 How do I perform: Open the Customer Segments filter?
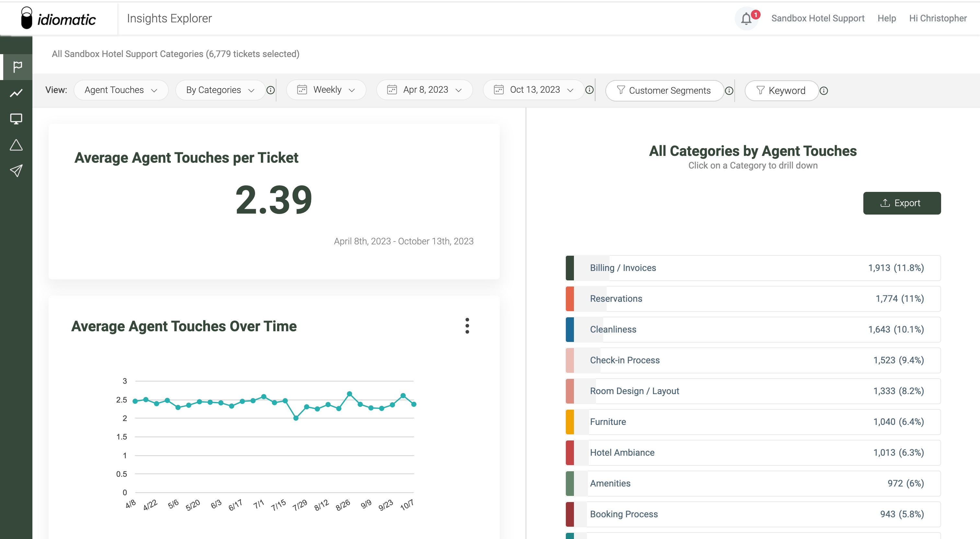tap(664, 90)
